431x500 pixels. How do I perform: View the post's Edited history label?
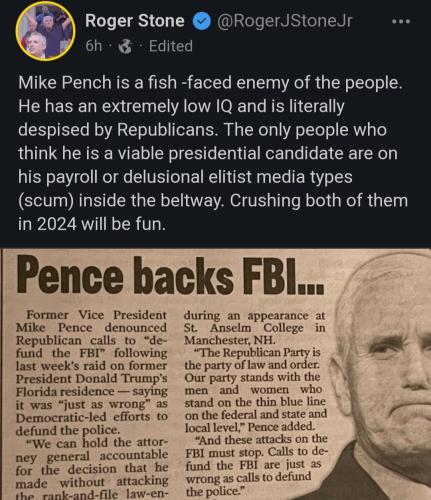point(171,46)
